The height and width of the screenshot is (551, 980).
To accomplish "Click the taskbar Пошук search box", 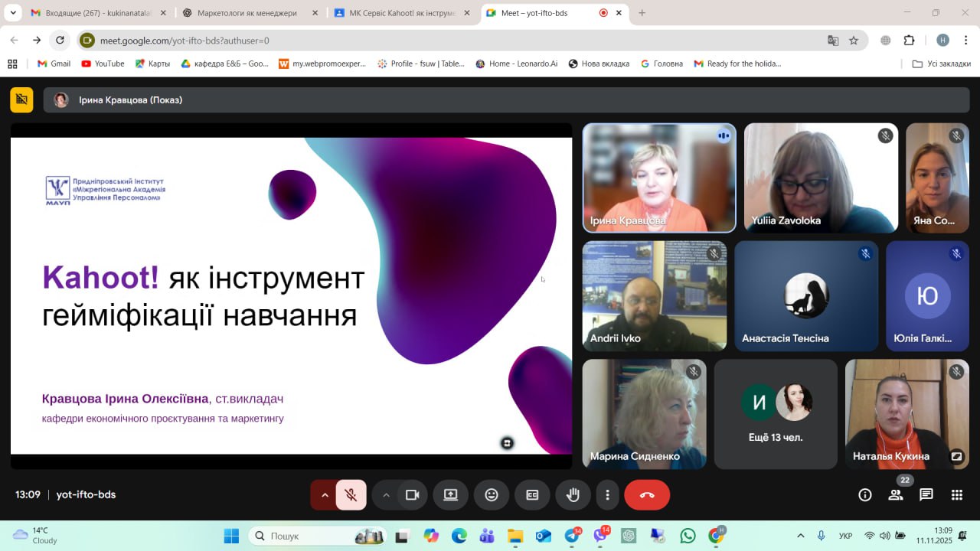I will click(318, 536).
